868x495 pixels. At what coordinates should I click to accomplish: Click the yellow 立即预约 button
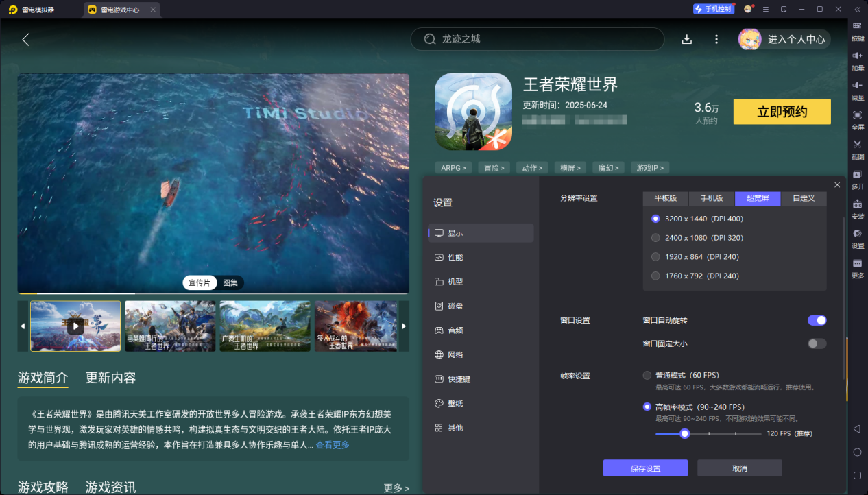[782, 112]
